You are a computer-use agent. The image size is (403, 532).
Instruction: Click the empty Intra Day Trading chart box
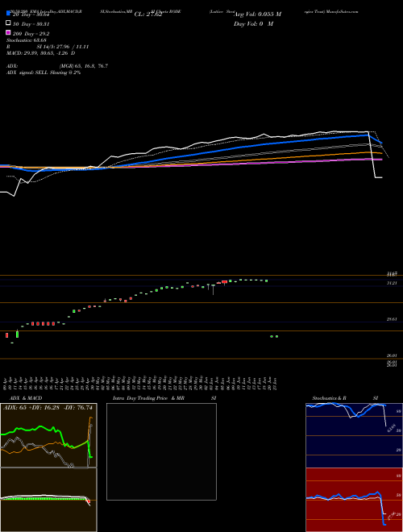tap(161, 451)
